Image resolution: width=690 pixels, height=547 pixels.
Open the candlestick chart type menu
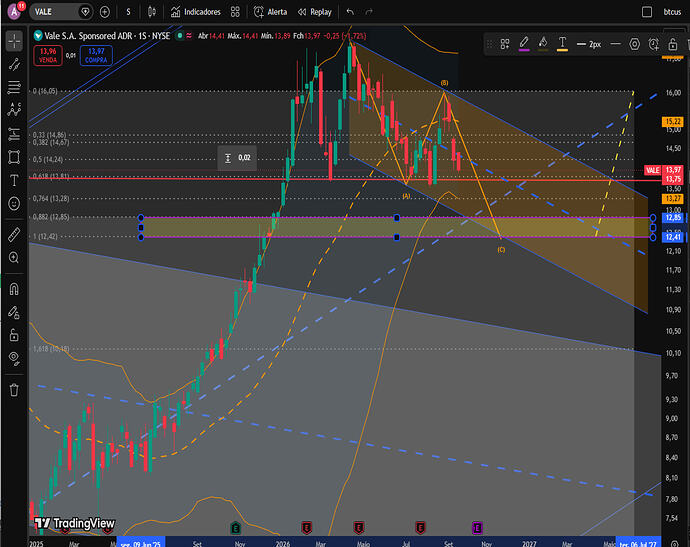[152, 12]
